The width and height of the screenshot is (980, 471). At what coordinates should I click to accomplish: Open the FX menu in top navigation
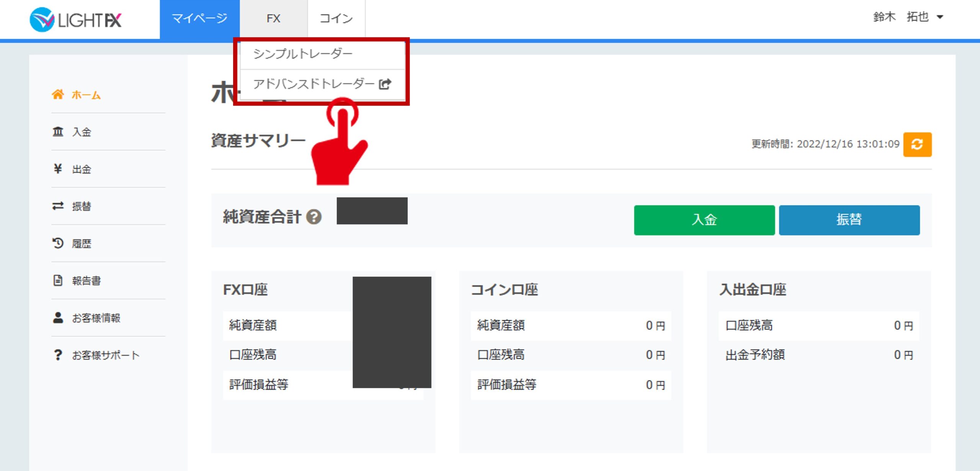273,18
